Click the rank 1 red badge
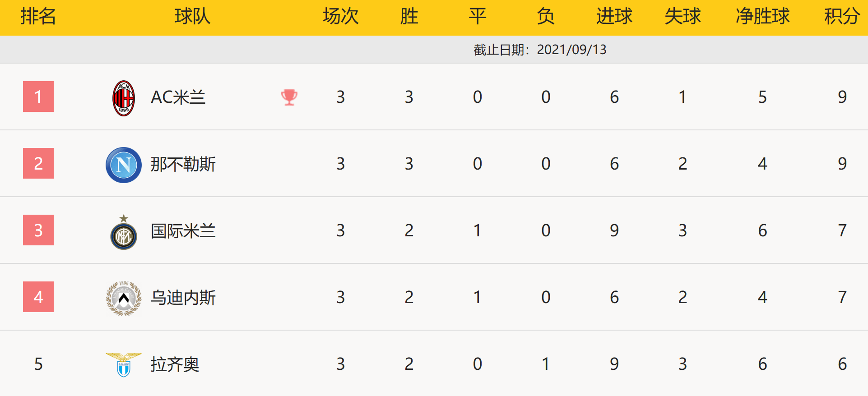The height and width of the screenshot is (396, 868). point(38,97)
